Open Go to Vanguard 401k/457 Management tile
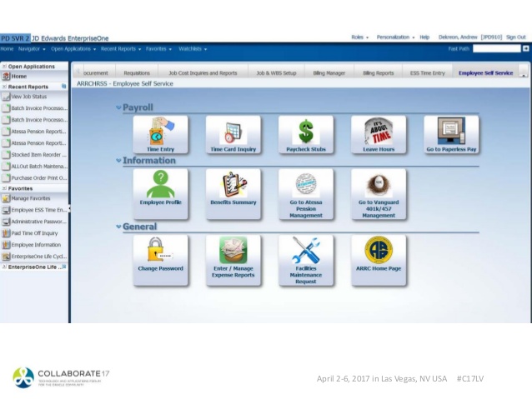 [x=379, y=194]
